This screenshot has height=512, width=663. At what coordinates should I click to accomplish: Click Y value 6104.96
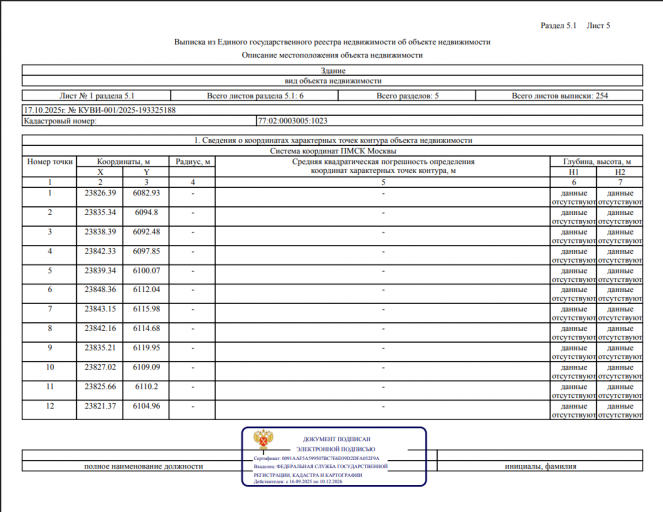[x=146, y=406]
